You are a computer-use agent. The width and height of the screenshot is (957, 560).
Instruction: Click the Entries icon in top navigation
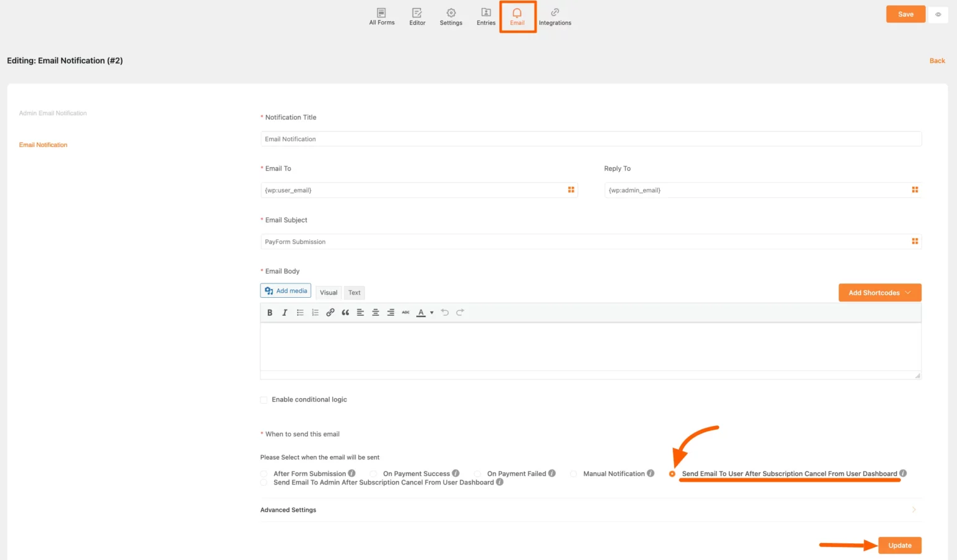[485, 16]
